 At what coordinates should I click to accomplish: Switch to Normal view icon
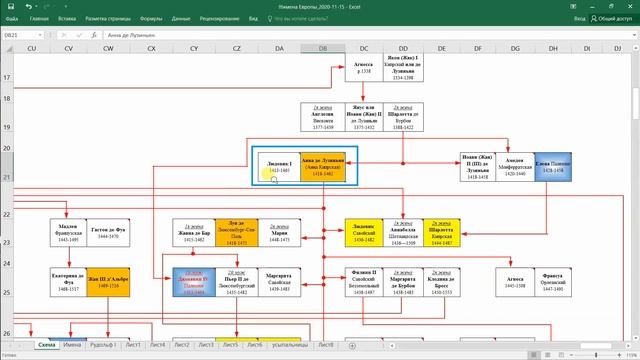[x=533, y=355]
